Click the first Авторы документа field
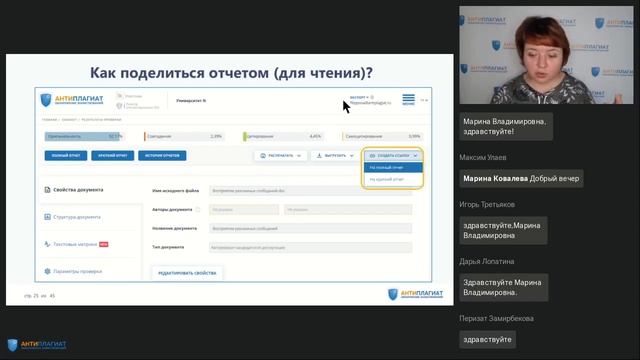This screenshot has width=640, height=360. point(244,210)
